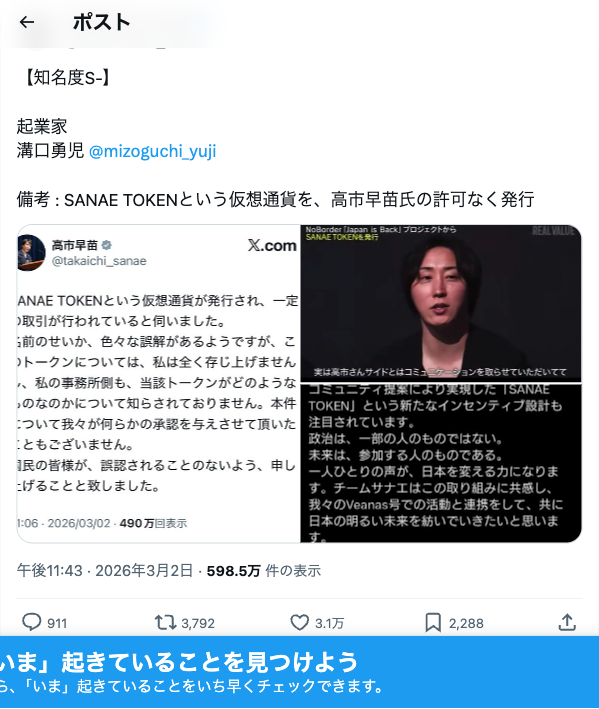Share the post using the upload icon

[567, 622]
